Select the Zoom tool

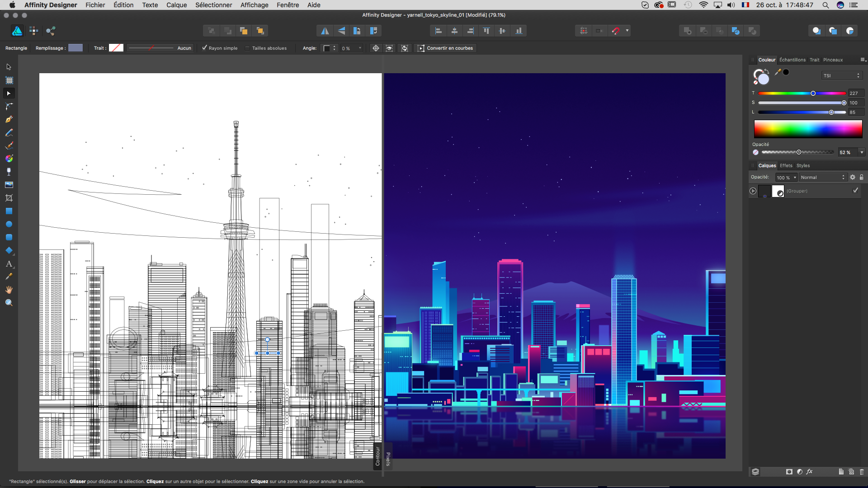(9, 303)
